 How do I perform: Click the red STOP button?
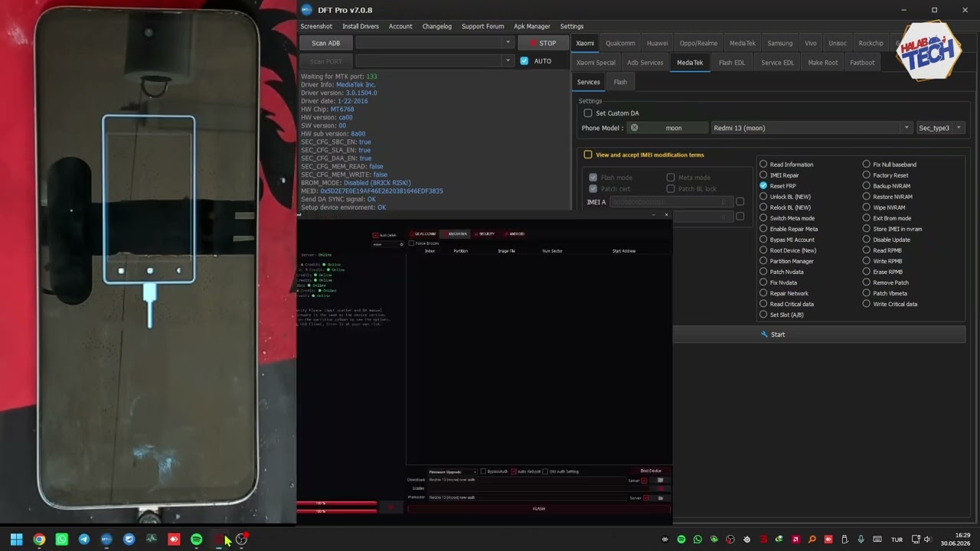543,43
